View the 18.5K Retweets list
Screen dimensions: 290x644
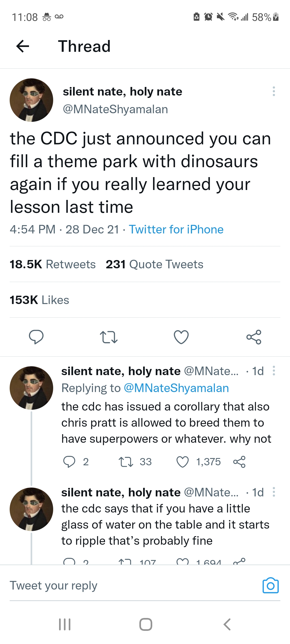pos(53,264)
